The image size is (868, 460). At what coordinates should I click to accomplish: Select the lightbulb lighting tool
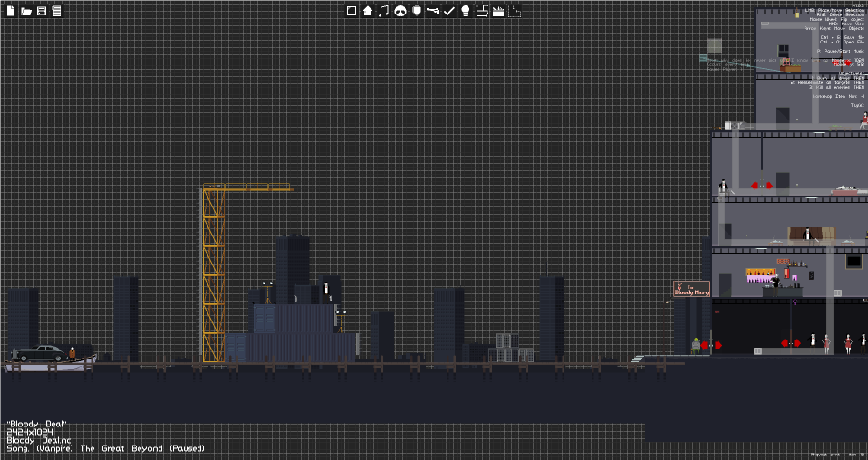click(466, 11)
